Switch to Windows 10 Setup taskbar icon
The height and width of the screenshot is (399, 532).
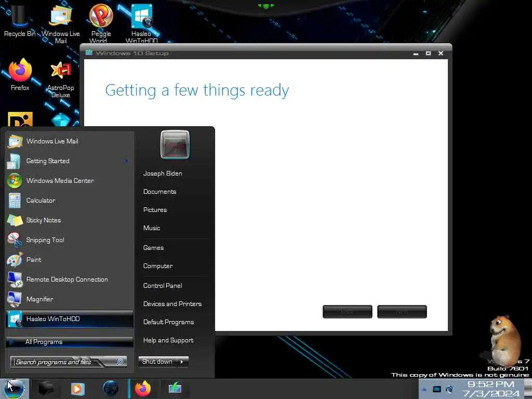click(x=175, y=388)
